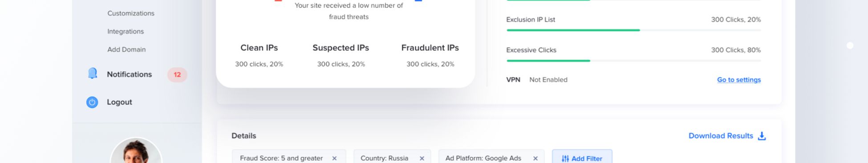This screenshot has height=163, width=868.
Task: Select Add Domain in the sidebar
Action: click(x=126, y=49)
